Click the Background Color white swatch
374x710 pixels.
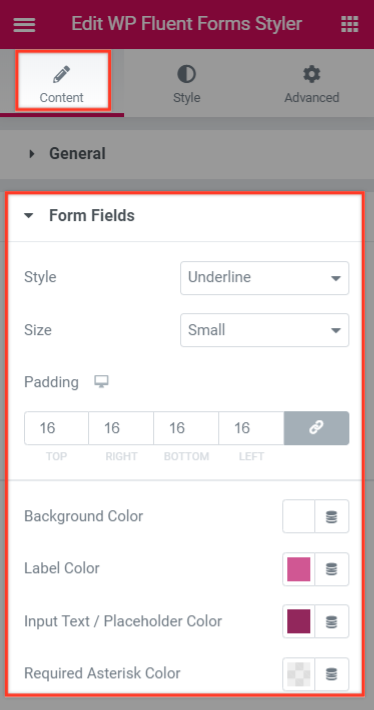pos(299,516)
